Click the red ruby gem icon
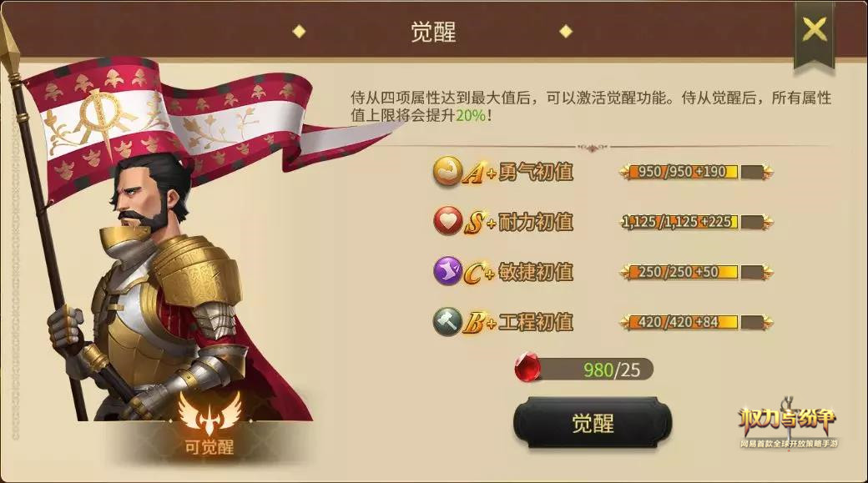Image resolution: width=868 pixels, height=483 pixels. tap(527, 367)
